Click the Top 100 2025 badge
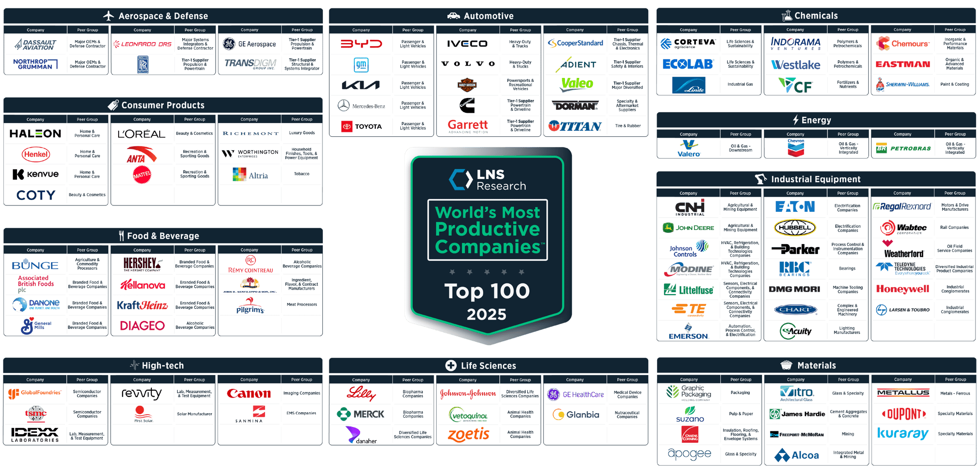 [x=488, y=301]
